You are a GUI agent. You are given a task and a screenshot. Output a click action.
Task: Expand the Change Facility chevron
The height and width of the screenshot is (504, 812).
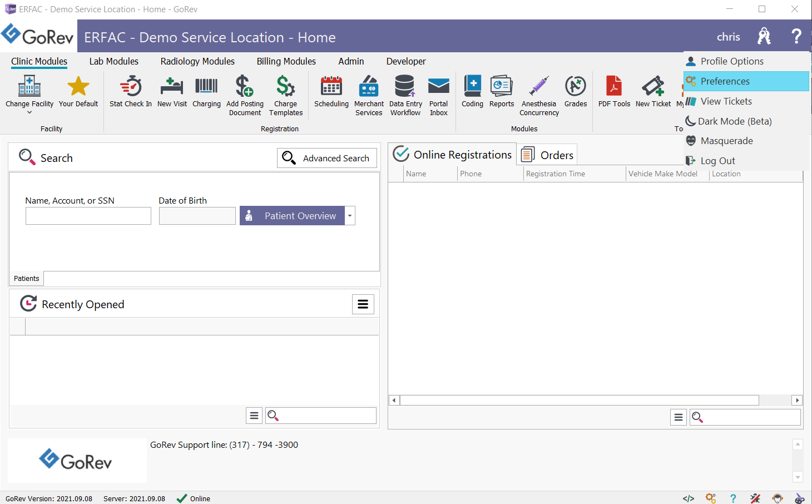click(29, 112)
